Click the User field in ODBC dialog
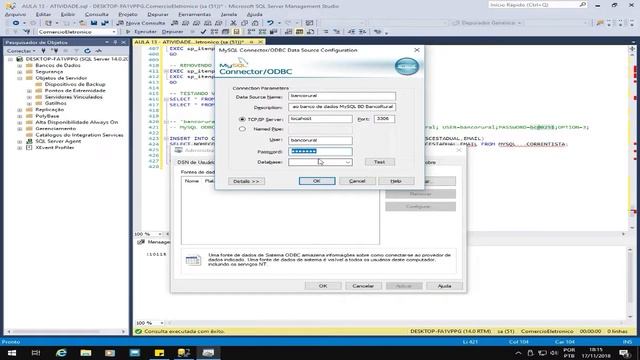 click(320, 140)
